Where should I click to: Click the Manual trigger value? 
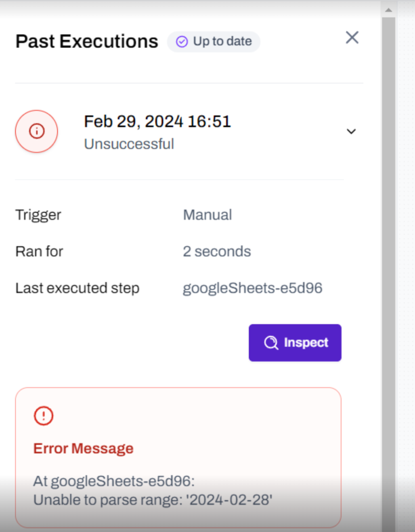click(207, 215)
